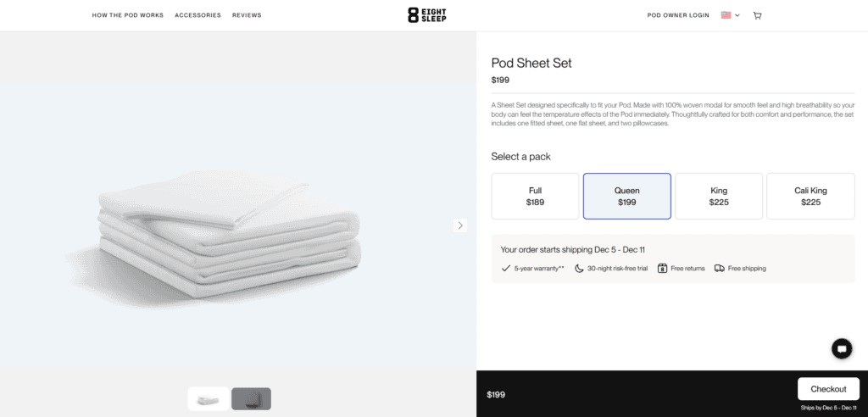Click the US flag icon
Screen dimensions: 868x417
[x=726, y=15]
